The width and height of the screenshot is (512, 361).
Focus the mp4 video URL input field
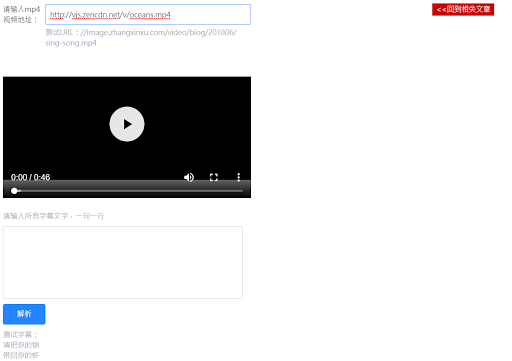[148, 14]
